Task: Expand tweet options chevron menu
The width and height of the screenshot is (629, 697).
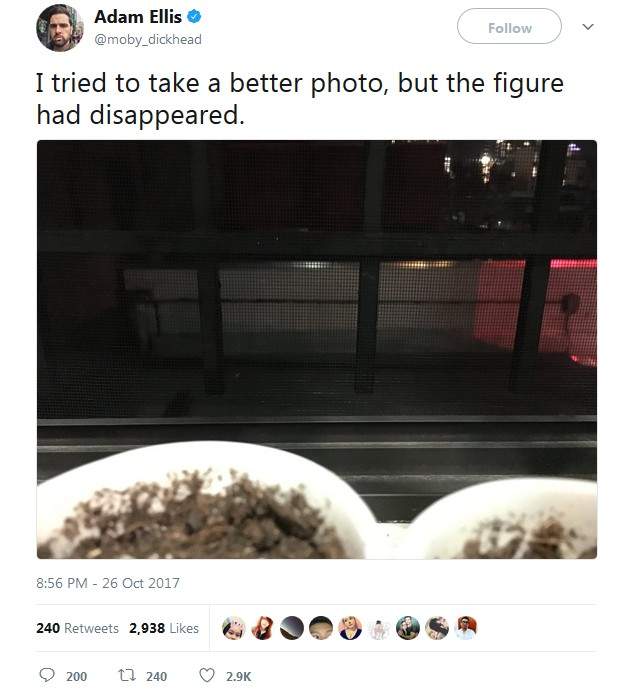Action: [x=588, y=27]
